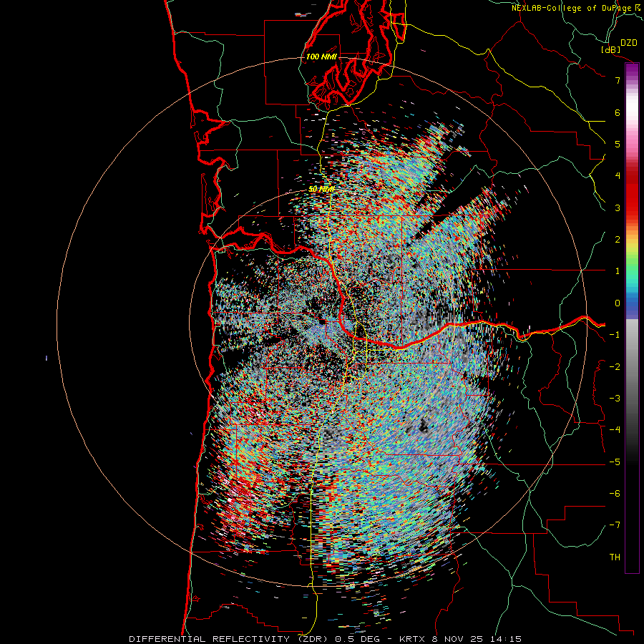Click the ZDR color bar legend
The width and height of the screenshot is (644, 644).
(x=632, y=318)
